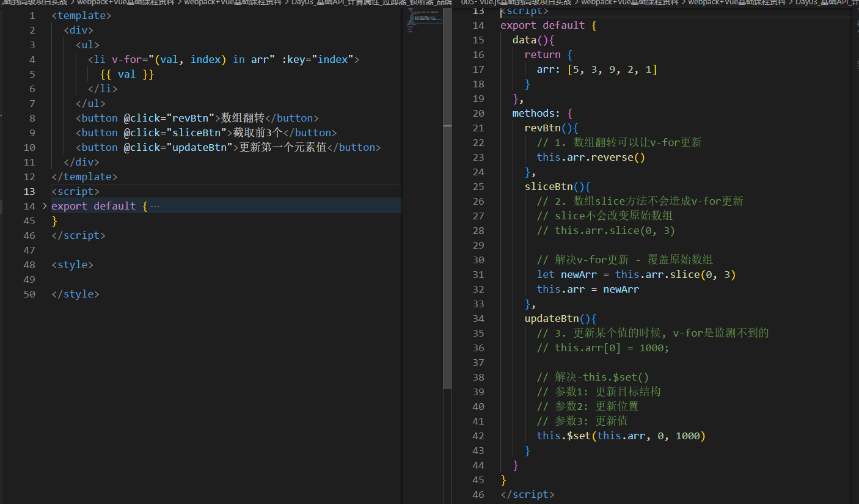Click the closing </template> tag

84,177
